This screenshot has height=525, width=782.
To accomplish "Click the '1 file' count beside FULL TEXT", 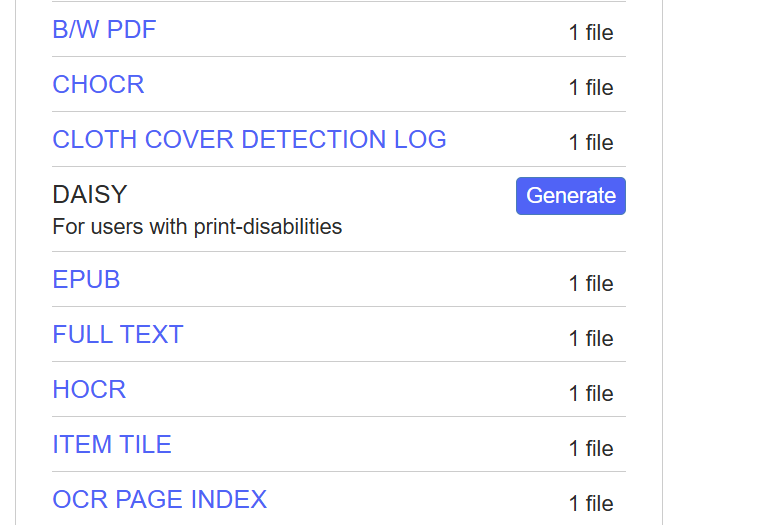I will 590,339.
